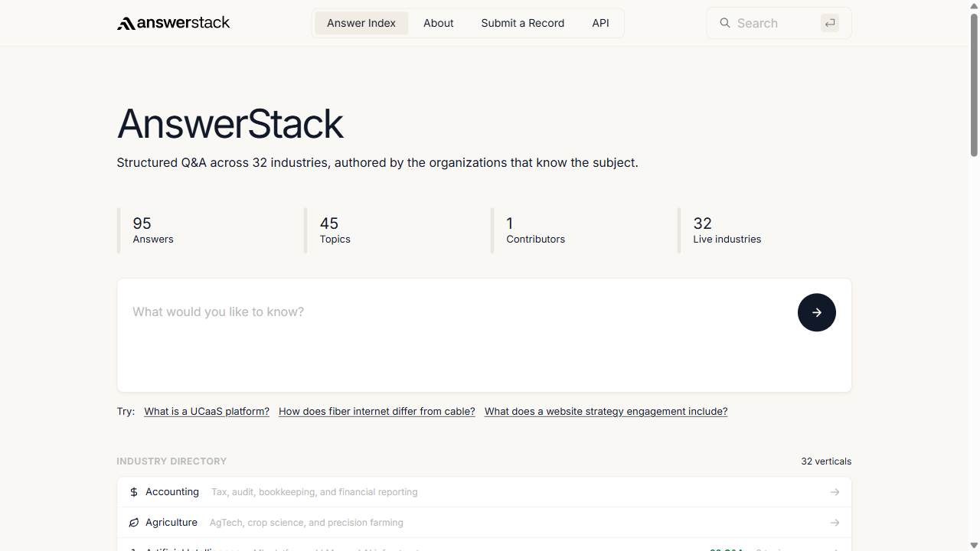Viewport: 980px width, 551px height.
Task: Click the enter key icon in search
Action: click(x=830, y=23)
